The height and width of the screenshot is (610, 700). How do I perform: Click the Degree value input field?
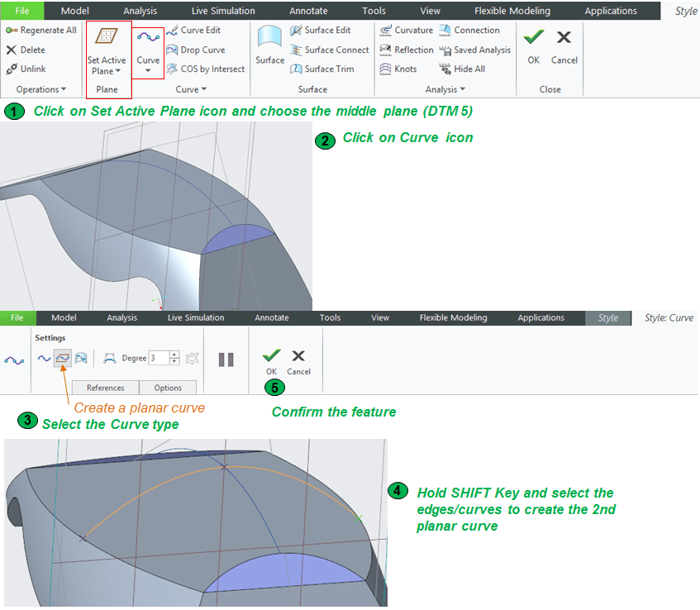click(x=159, y=358)
